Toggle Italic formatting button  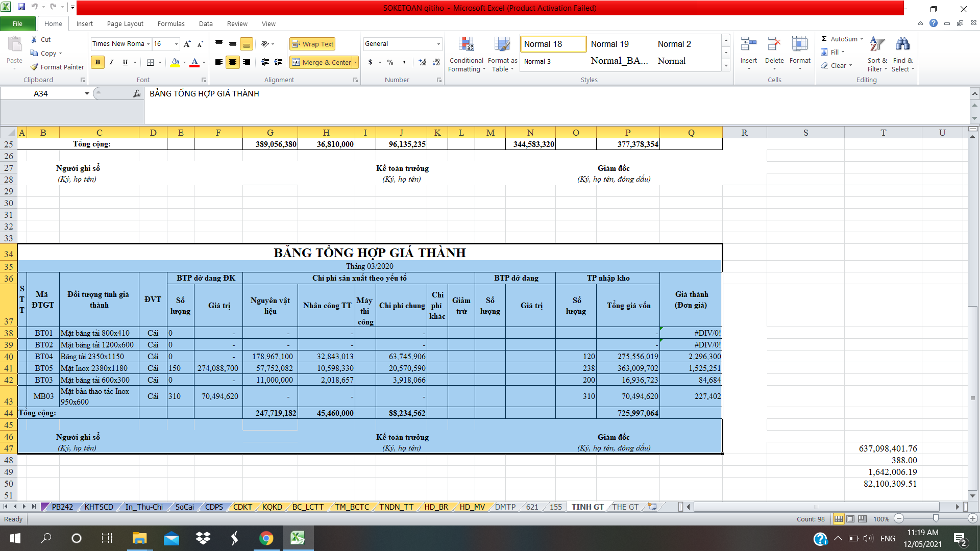[x=111, y=62]
